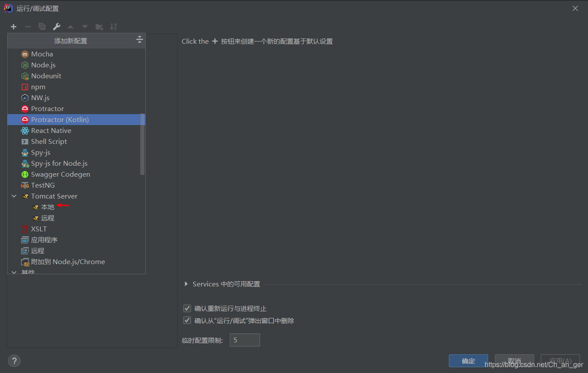
Task: Click the Shell Script terminal icon
Action: click(x=25, y=142)
